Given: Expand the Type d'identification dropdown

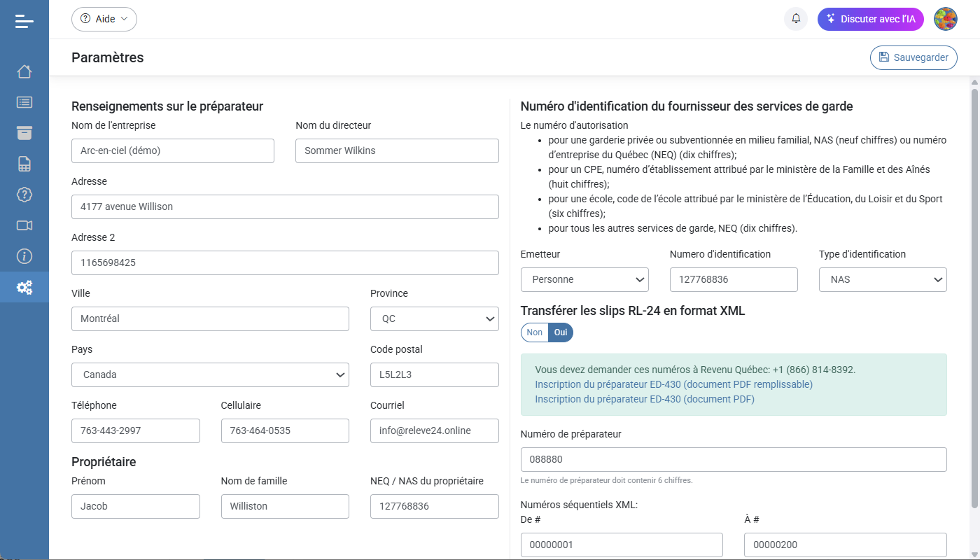Looking at the screenshot, I should pyautogui.click(x=883, y=279).
